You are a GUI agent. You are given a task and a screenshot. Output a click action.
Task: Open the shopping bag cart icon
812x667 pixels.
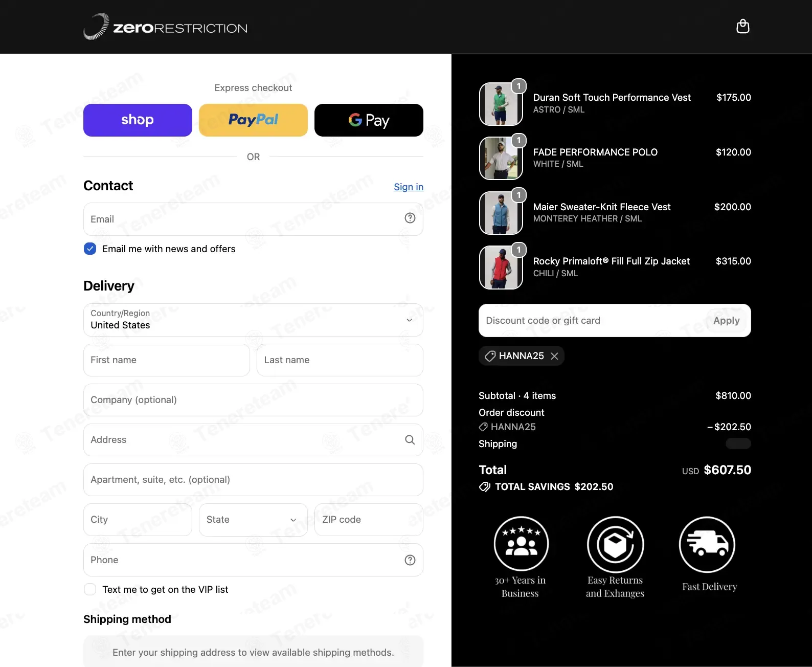742,26
